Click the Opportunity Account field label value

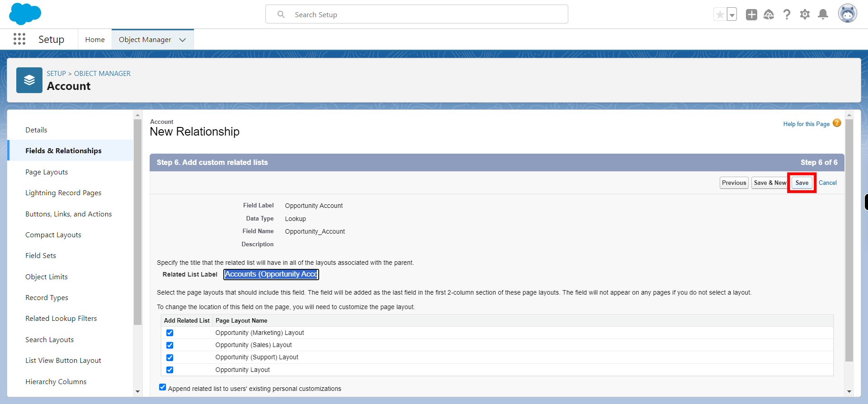pos(314,206)
